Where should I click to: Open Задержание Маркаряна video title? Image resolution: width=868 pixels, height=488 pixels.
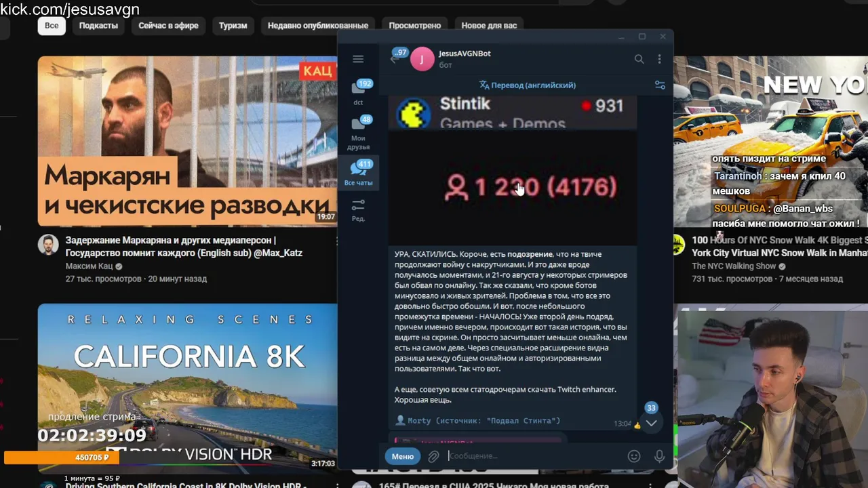tap(184, 247)
